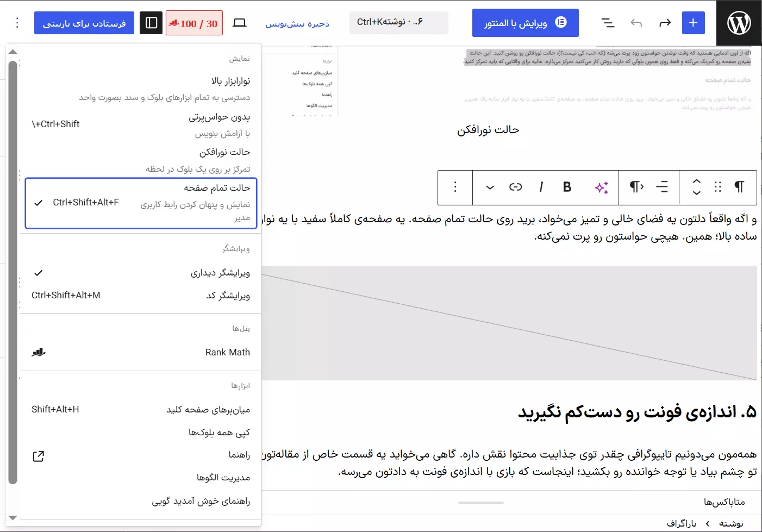Toggle بدون حواس‌پرتی distraction free mode
762x532 pixels.
(141, 125)
